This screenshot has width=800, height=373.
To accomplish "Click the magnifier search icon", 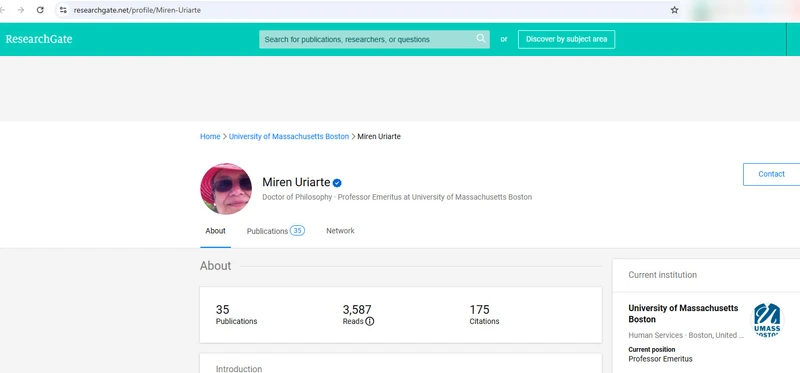I will tap(481, 39).
